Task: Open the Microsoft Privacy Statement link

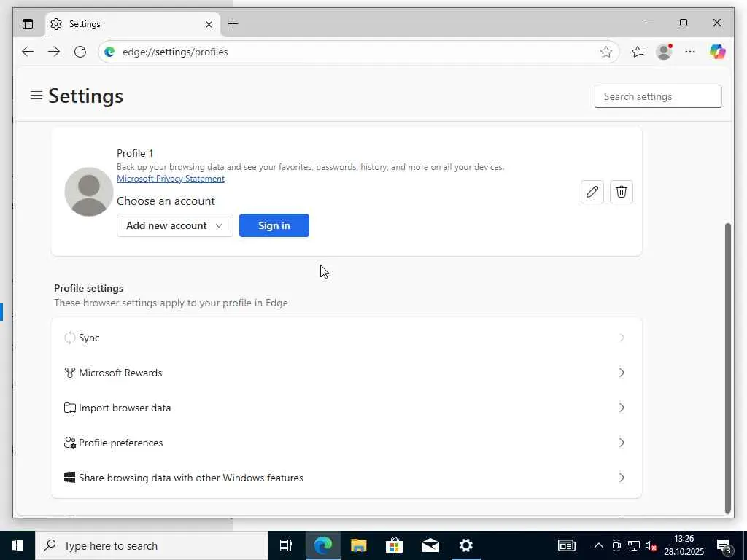Action: coord(171,179)
